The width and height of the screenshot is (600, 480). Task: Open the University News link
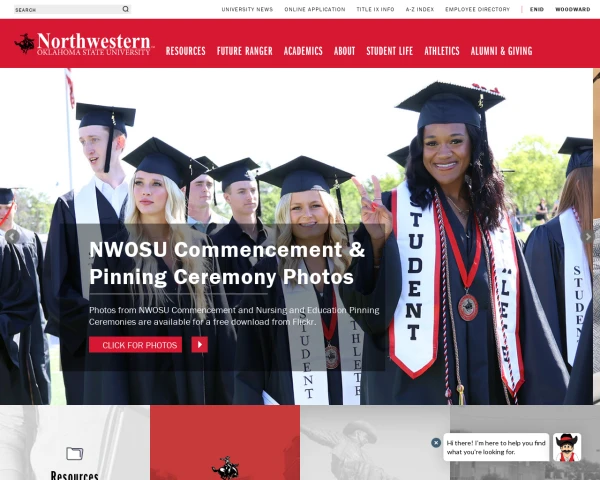(247, 9)
